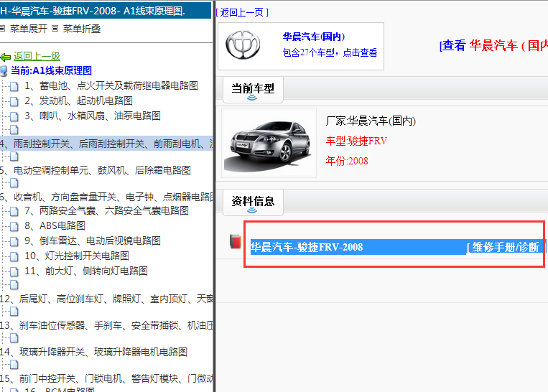Select the 资料信息 tab
Image resolution: width=548 pixels, height=392 pixels.
[x=253, y=202]
